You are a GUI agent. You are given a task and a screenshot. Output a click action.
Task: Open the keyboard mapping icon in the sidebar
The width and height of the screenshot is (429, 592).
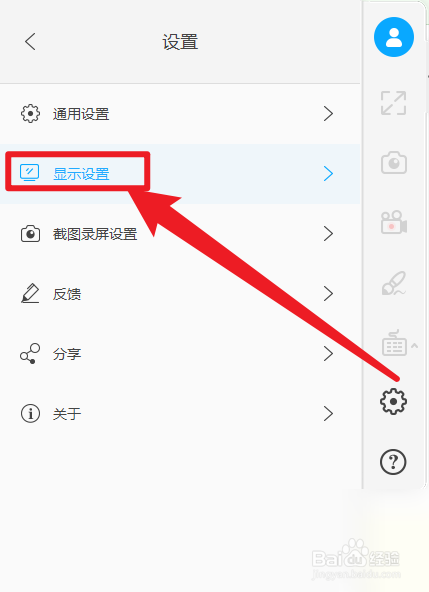click(x=394, y=343)
